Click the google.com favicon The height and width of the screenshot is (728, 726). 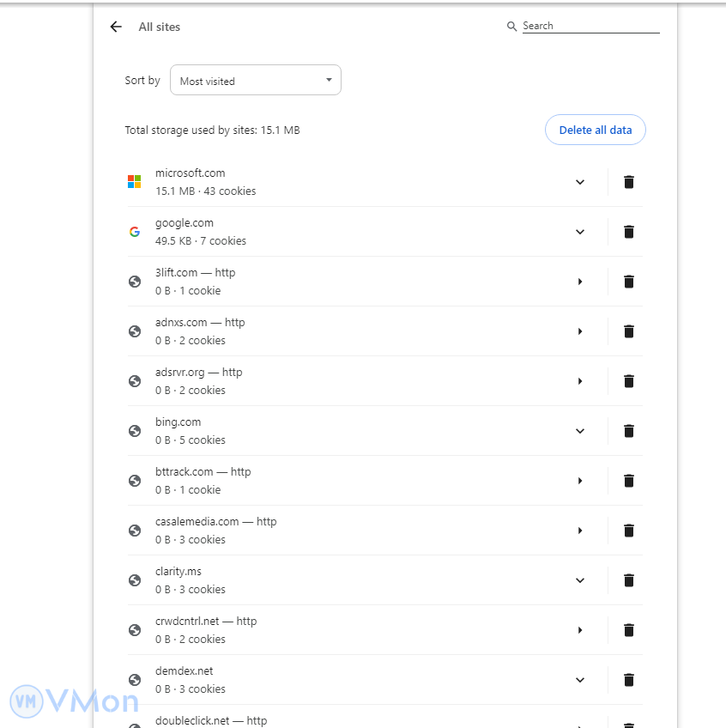(135, 232)
